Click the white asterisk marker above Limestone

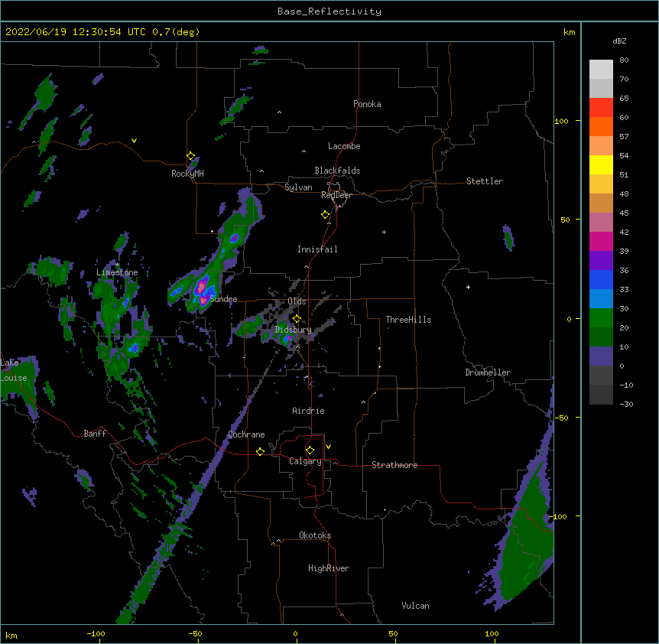117,265
